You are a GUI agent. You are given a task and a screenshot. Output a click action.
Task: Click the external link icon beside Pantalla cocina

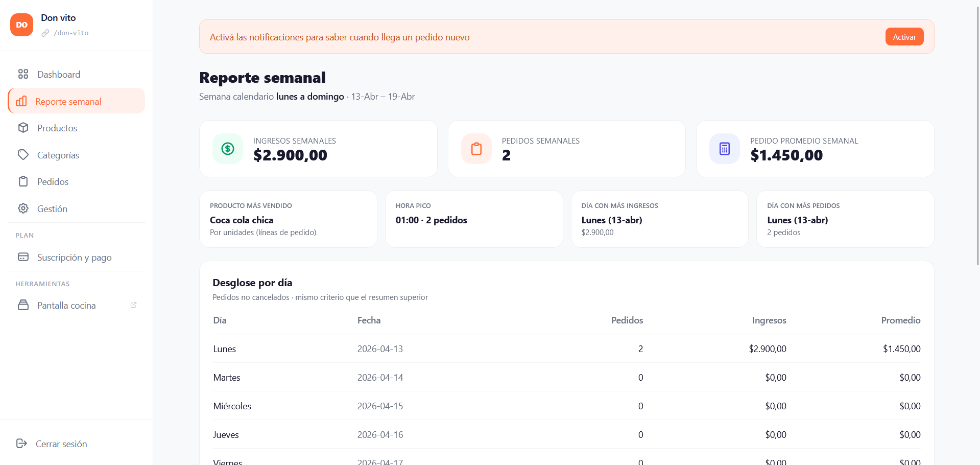(133, 305)
